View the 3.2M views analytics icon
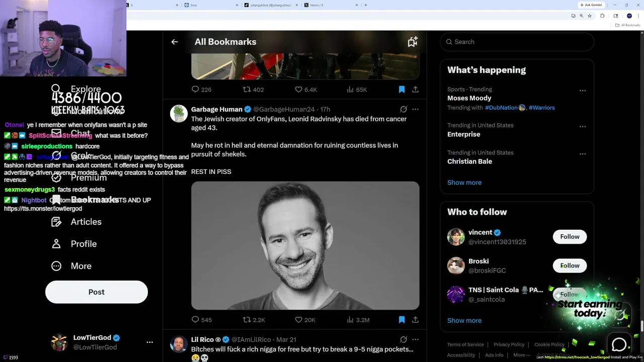This screenshot has width=644, height=362. [x=358, y=320]
